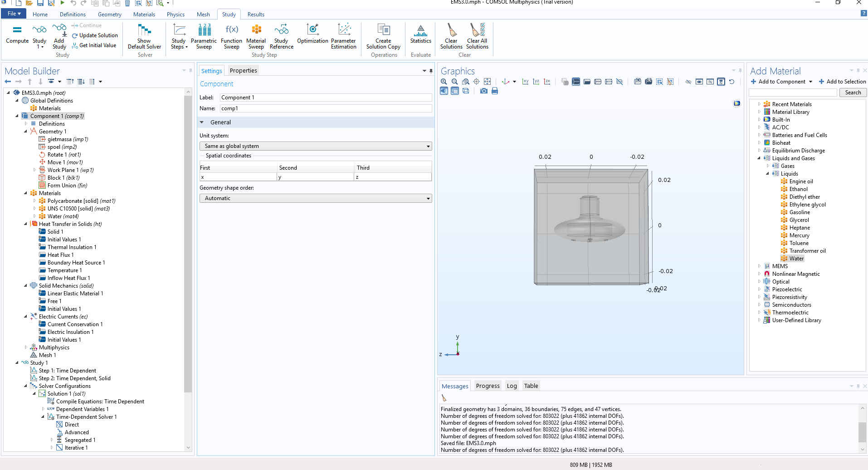Viewport: 868px width, 470px height.
Task: Take a snapshot with the camera icon
Action: (484, 91)
